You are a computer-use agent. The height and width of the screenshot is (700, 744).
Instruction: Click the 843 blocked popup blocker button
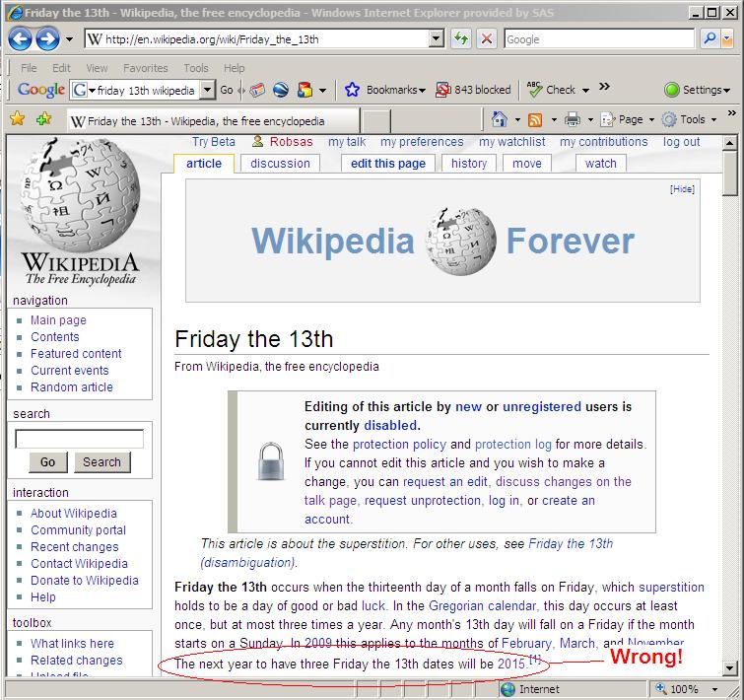pyautogui.click(x=473, y=90)
